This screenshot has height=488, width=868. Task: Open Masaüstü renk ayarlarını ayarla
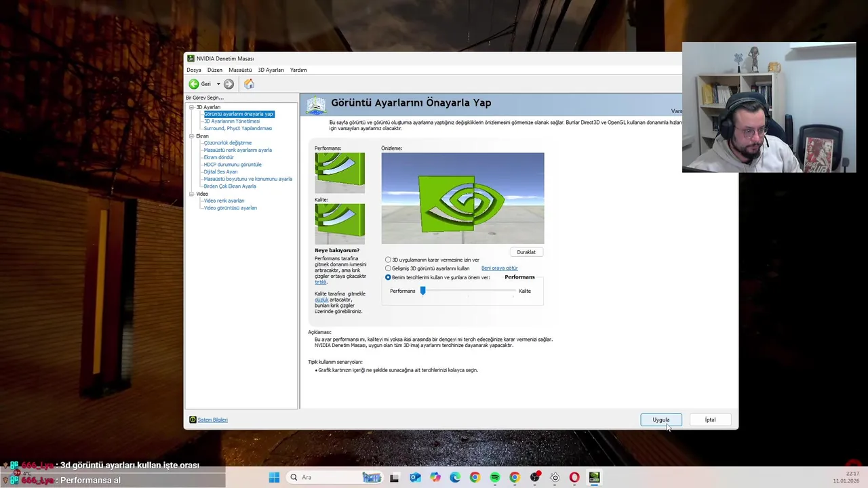pyautogui.click(x=238, y=150)
